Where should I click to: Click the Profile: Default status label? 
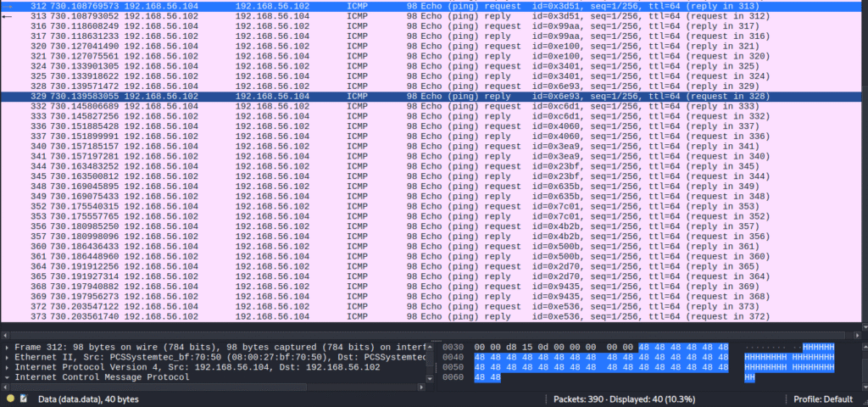tap(822, 399)
